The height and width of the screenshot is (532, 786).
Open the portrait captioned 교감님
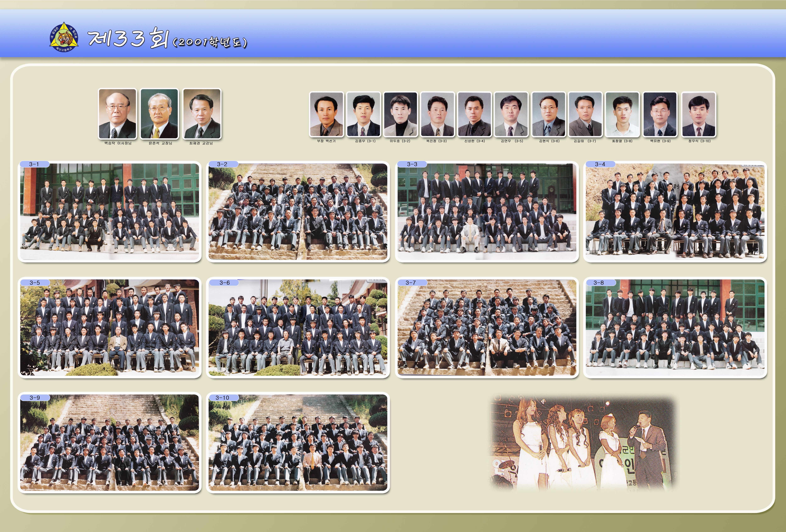[202, 113]
